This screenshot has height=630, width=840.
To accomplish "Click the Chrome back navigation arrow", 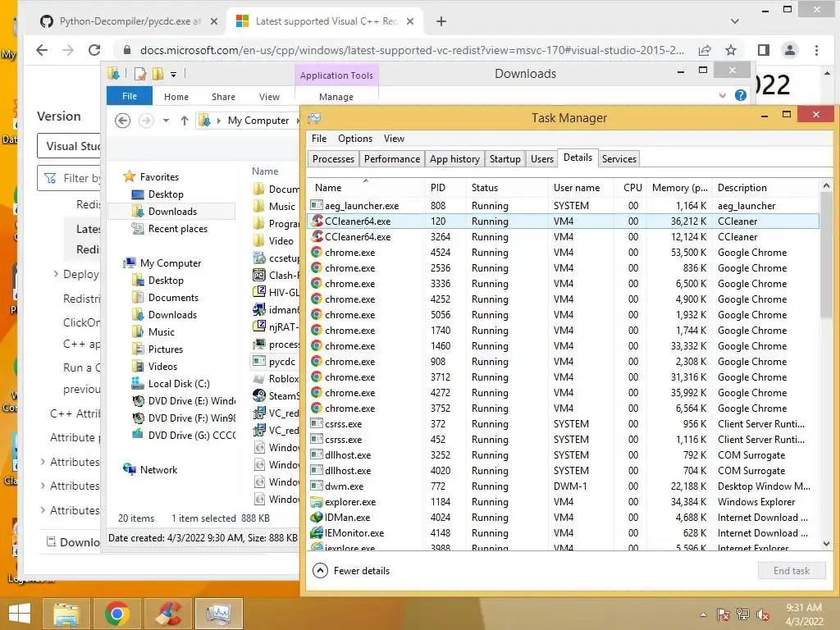I will click(x=42, y=50).
